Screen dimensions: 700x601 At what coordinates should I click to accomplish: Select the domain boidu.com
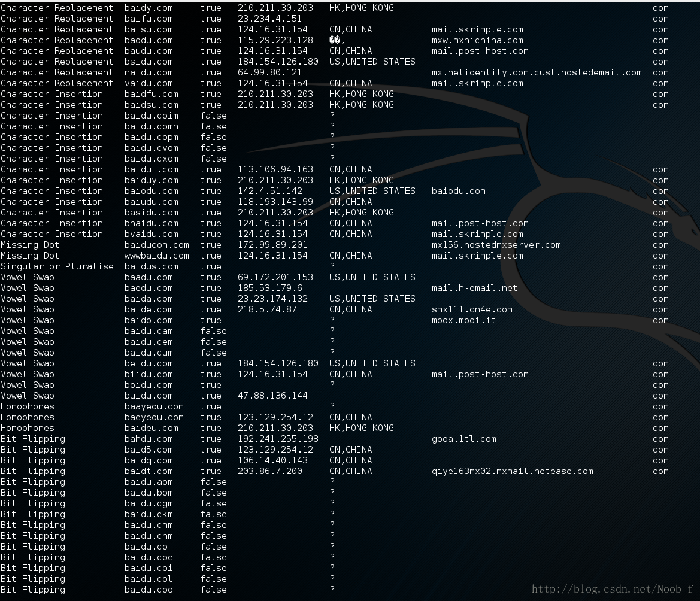(x=149, y=385)
